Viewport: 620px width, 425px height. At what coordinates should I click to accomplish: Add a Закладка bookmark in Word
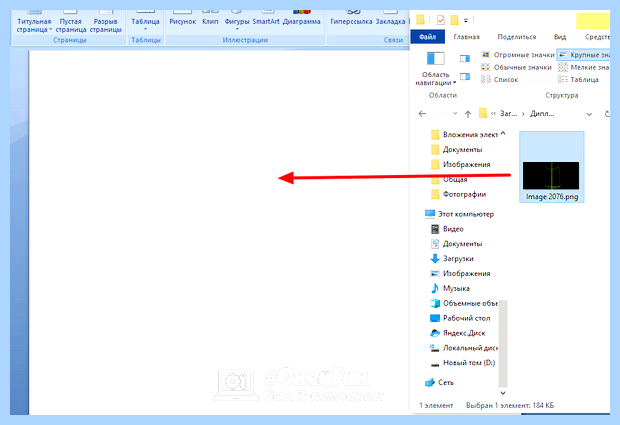click(390, 20)
